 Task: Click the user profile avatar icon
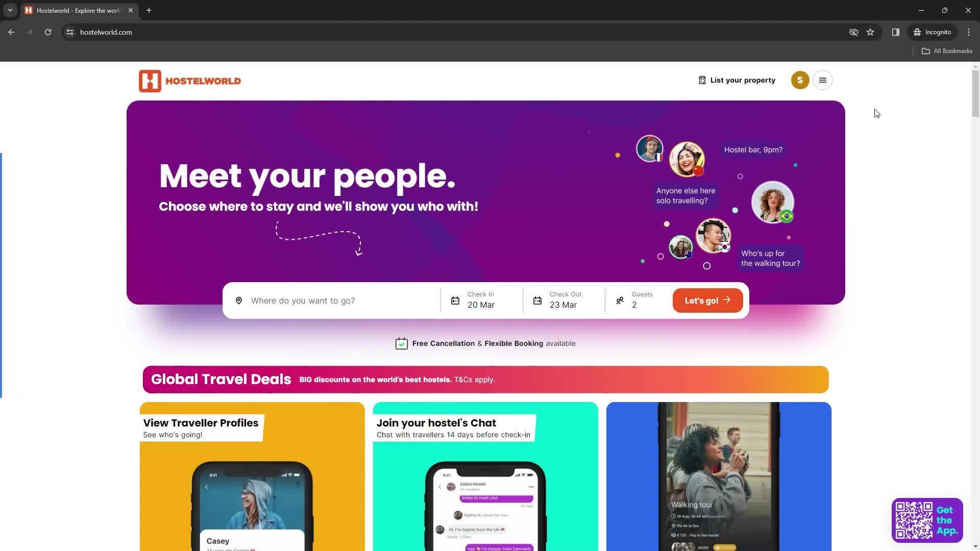click(x=800, y=80)
